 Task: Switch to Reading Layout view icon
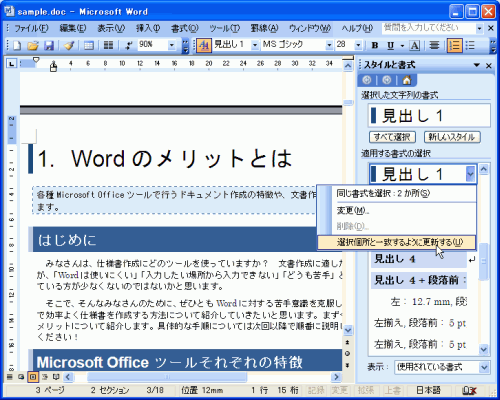[56, 377]
